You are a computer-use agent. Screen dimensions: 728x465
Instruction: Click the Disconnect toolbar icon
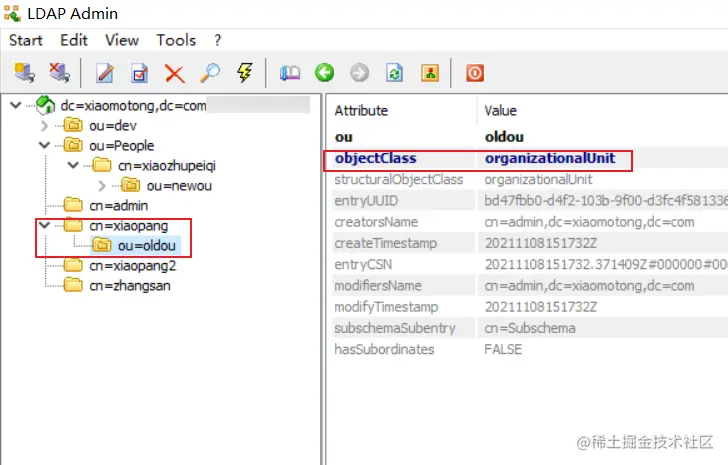[x=59, y=73]
